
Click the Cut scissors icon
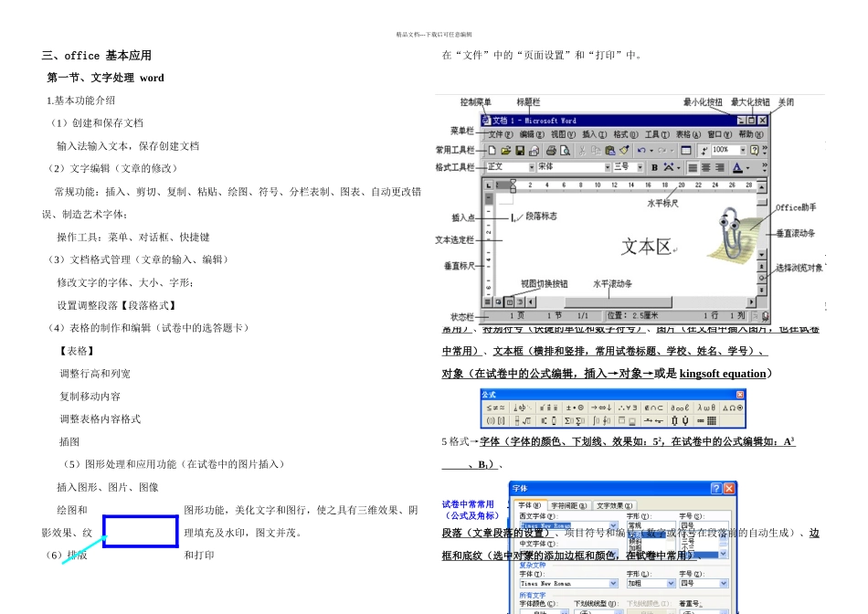tap(582, 151)
